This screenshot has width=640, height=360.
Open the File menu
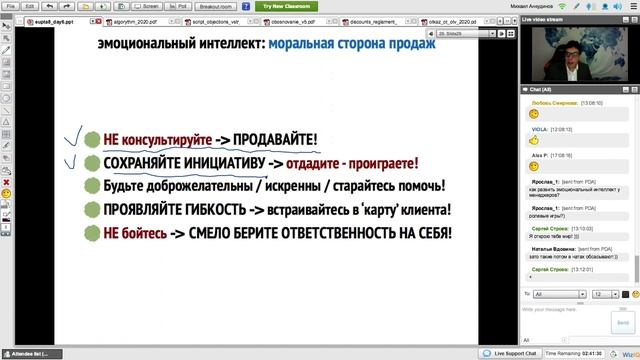pyautogui.click(x=11, y=6)
